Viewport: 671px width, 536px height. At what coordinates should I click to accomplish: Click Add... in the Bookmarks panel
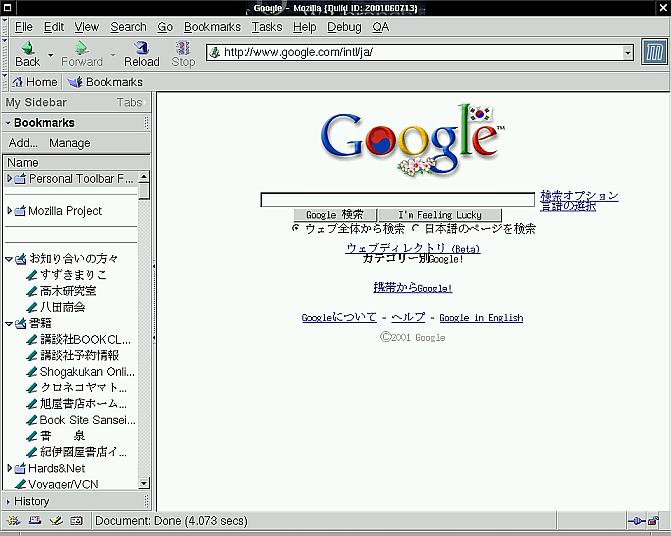(23, 143)
